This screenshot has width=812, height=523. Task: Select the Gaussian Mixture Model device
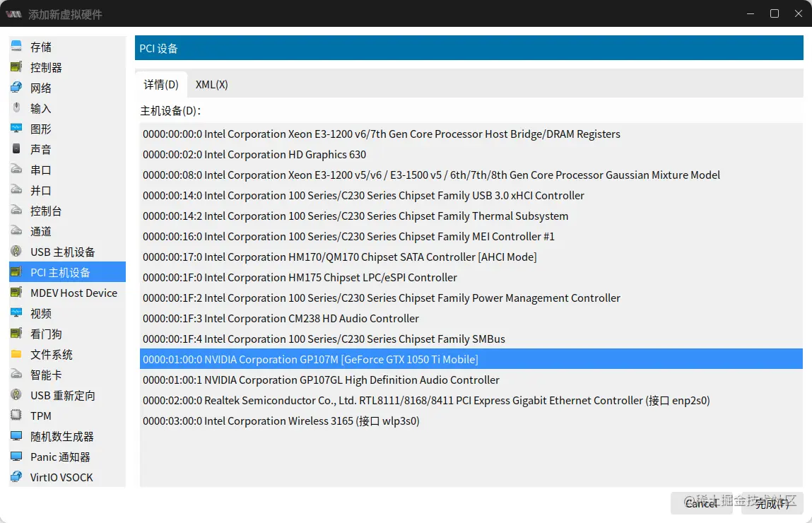471,175
